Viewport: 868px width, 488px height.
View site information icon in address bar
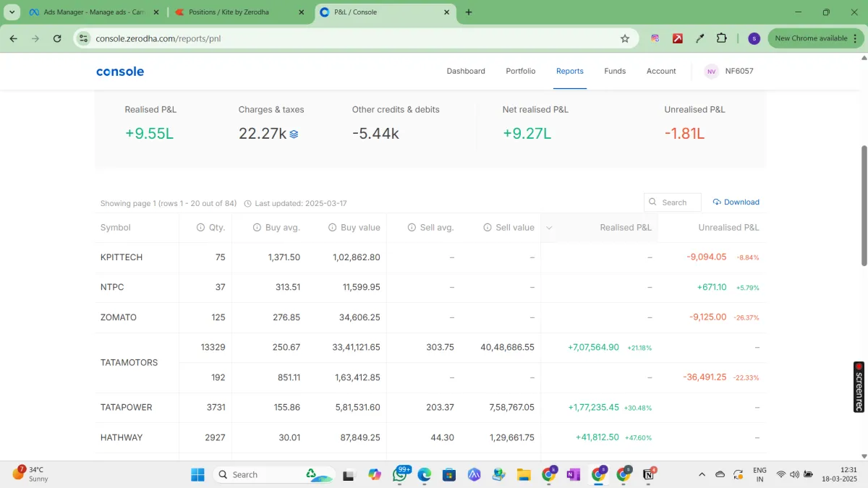[84, 38]
